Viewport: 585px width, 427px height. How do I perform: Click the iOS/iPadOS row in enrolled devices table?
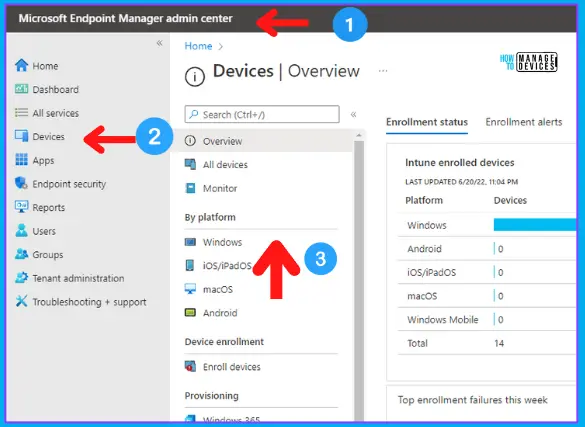(487, 272)
